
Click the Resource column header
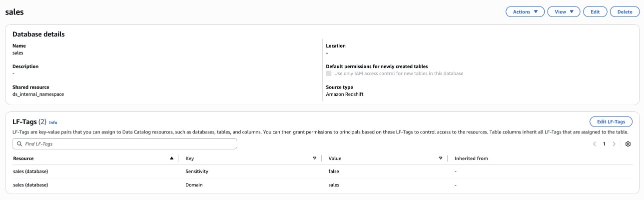(23, 158)
